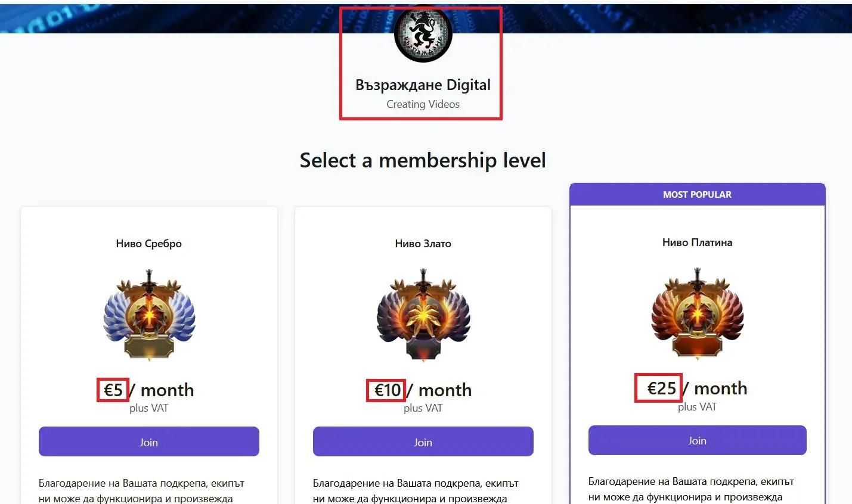852x504 pixels.
Task: Click the MOST POPULAR banner label
Action: 696,194
